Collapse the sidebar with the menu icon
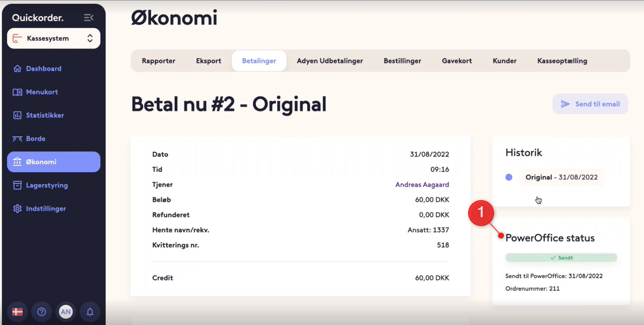Viewport: 644px width, 325px height. tap(89, 18)
